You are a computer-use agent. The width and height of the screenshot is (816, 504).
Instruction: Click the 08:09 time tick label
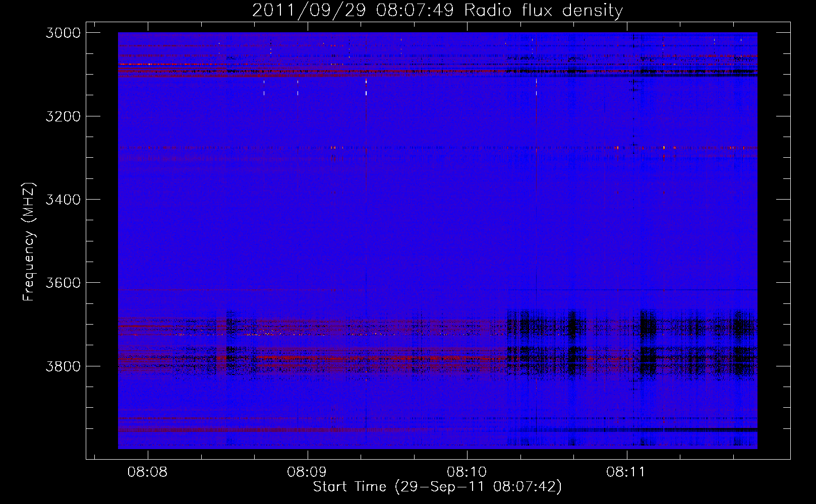click(307, 472)
